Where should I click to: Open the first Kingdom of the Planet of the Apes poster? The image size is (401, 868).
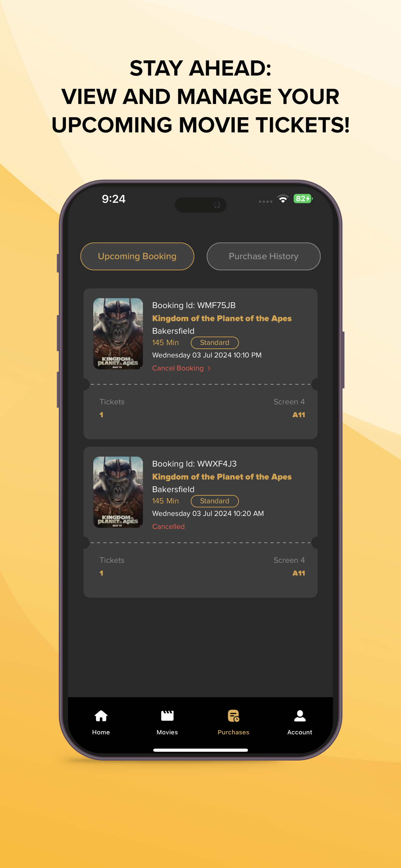tap(118, 334)
